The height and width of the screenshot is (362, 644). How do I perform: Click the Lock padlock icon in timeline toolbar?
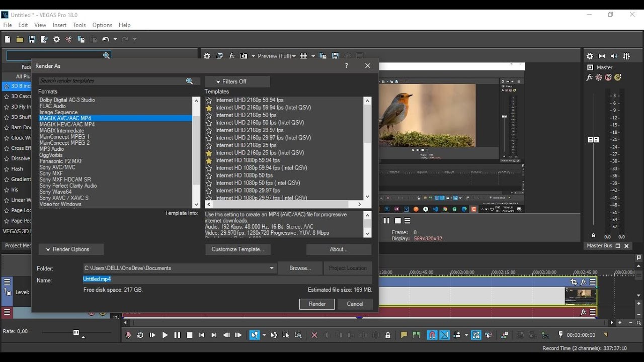tap(388, 335)
